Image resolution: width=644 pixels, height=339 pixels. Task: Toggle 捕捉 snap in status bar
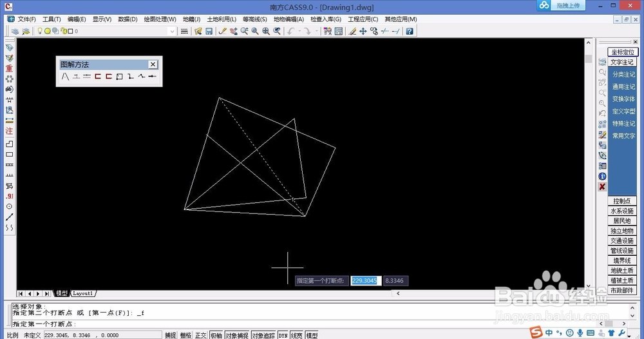tap(171, 335)
